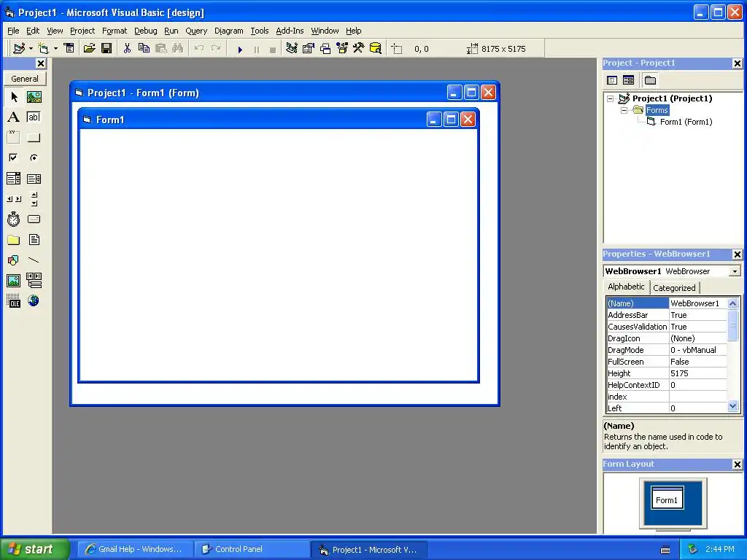Start the program with Run arrow
This screenshot has width=747, height=560.
(240, 49)
